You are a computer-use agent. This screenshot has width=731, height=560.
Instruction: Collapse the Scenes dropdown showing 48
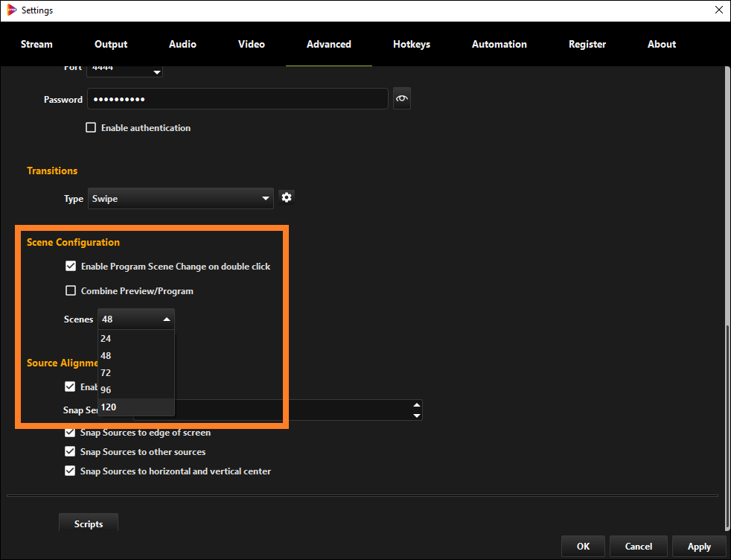click(x=136, y=319)
